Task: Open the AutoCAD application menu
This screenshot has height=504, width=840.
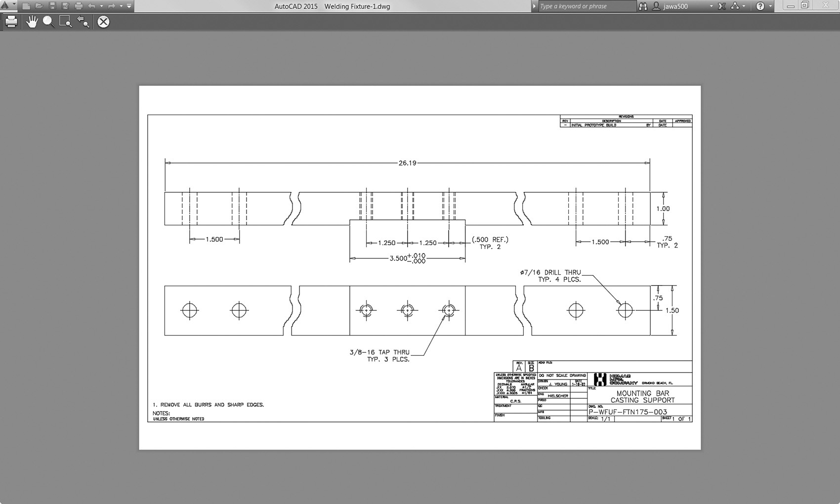Action: (x=8, y=6)
